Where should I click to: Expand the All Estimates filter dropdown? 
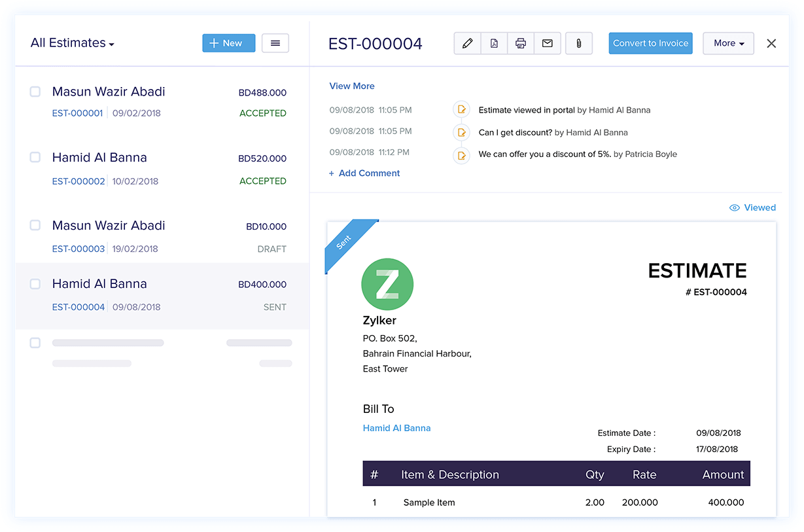point(73,43)
